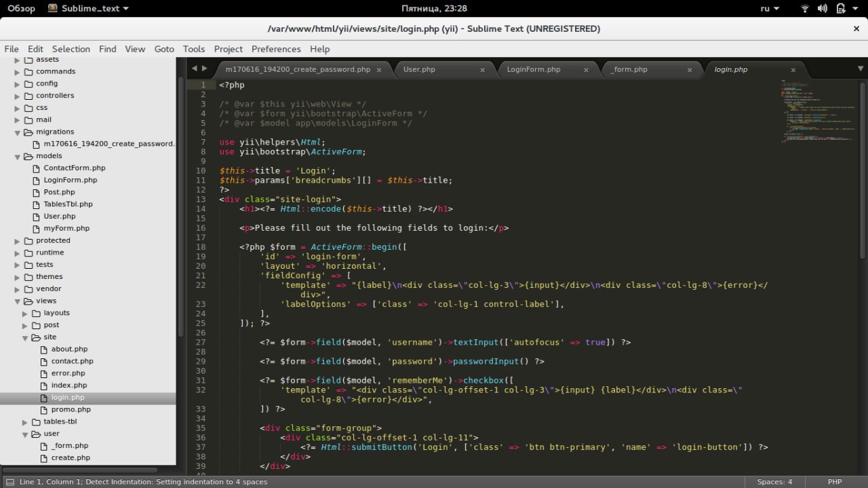Click the migrations folder icon in sidebar
The width and height of the screenshot is (868, 488).
[x=28, y=132]
